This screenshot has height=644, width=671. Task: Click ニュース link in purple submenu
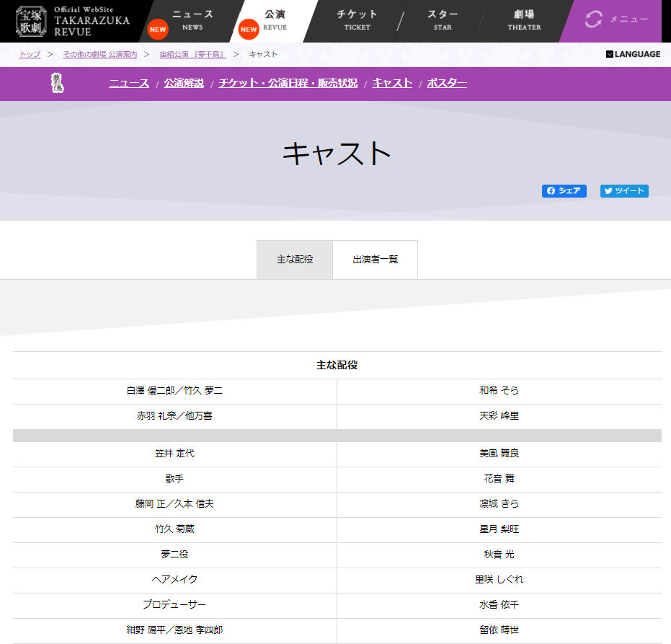click(x=129, y=84)
